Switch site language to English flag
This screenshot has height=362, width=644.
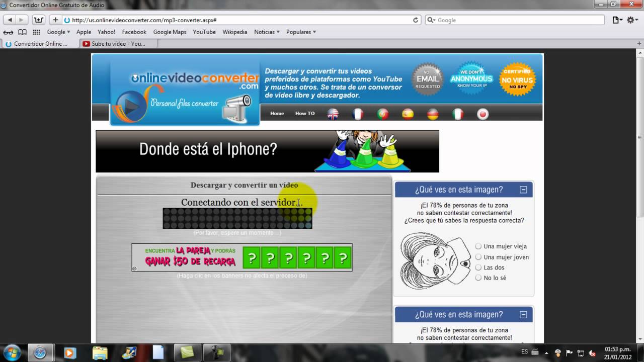[x=333, y=114]
